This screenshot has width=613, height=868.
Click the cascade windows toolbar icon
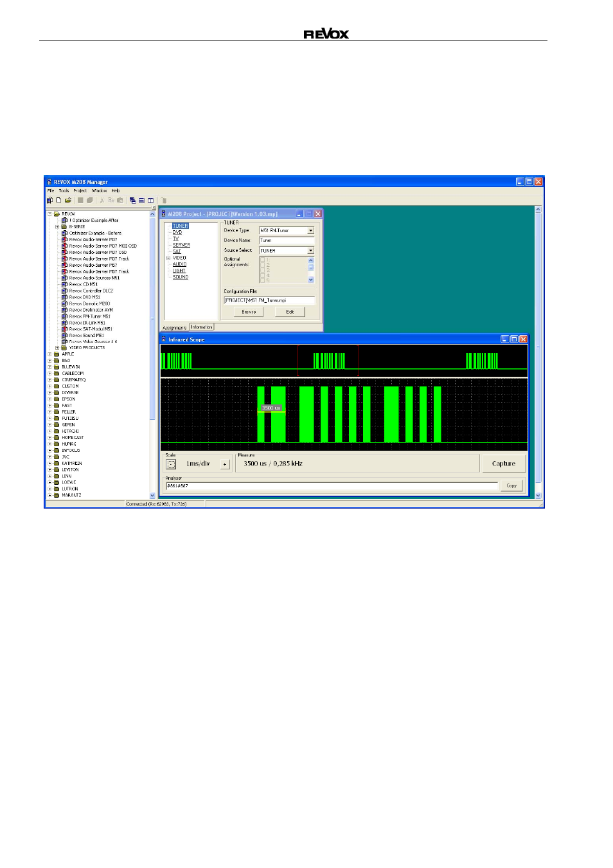132,201
